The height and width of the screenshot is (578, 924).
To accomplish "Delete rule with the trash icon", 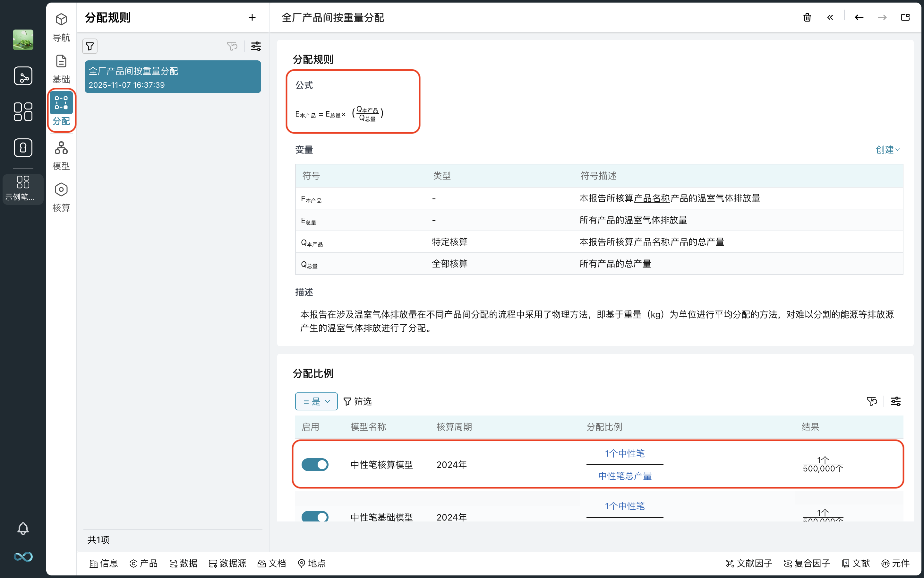I will (x=807, y=17).
